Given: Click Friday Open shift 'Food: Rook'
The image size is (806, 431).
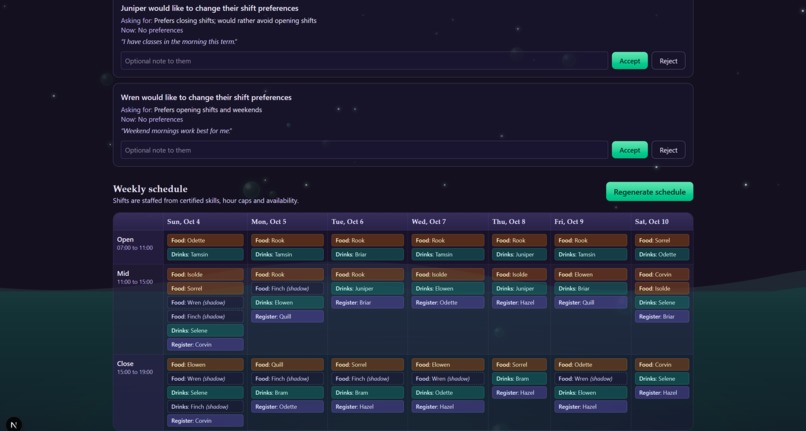Looking at the screenshot, I should [x=591, y=240].
